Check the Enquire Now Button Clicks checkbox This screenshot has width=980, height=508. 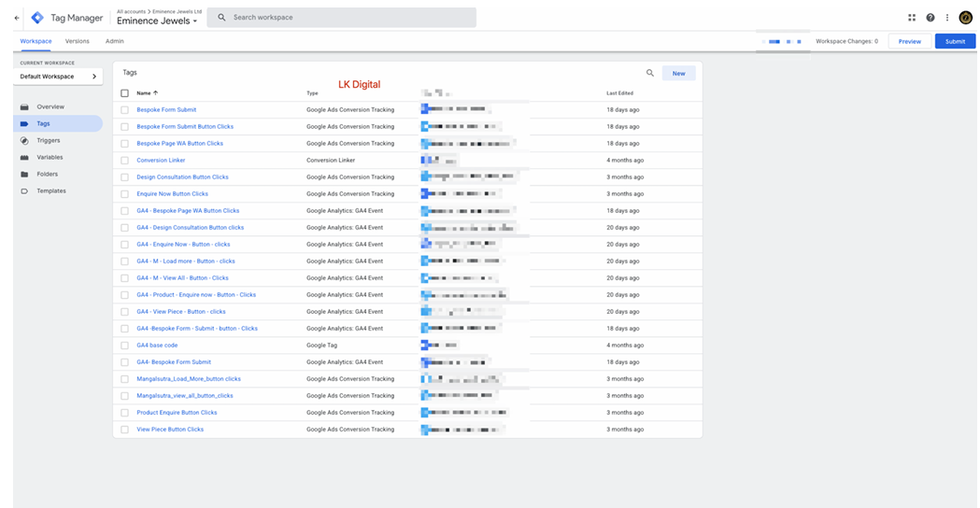(x=124, y=194)
